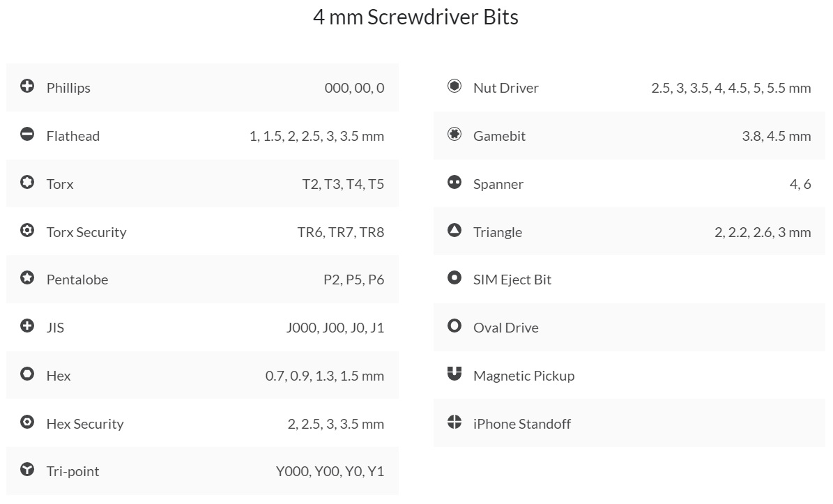This screenshot has height=504, width=833.
Task: Click the 4 mm Screwdriver Bits heading
Action: coord(416,17)
